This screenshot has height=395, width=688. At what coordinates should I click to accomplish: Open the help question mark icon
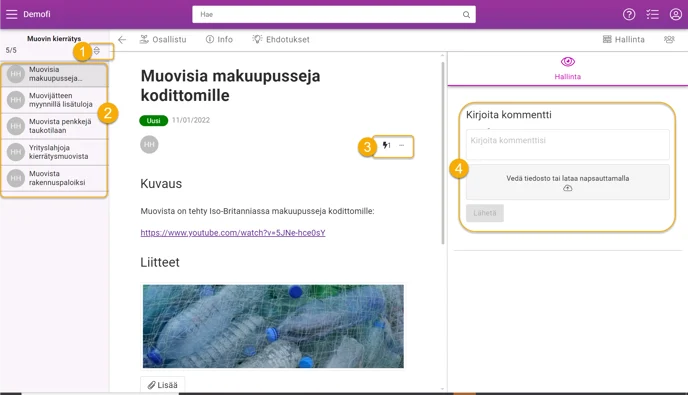(629, 14)
